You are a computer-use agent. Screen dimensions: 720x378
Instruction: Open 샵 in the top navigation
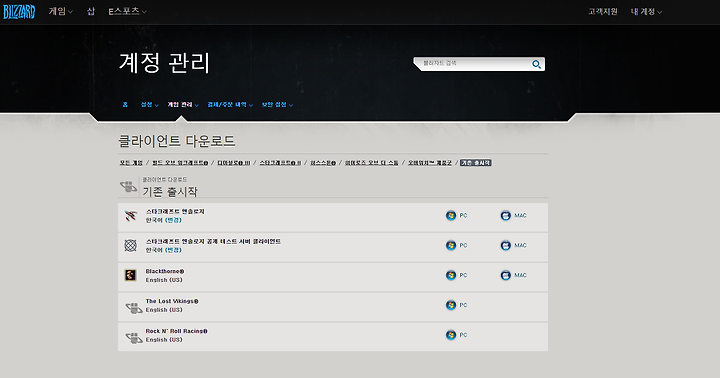point(90,11)
